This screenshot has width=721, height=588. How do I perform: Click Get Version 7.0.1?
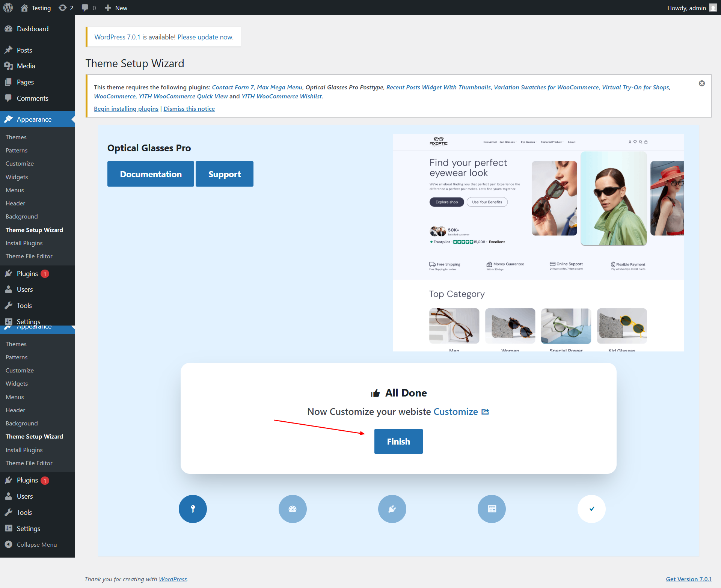[x=689, y=579]
